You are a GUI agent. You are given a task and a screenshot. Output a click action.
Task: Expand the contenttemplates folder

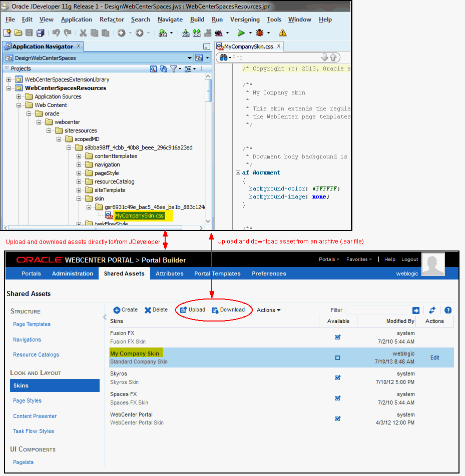[x=79, y=156]
